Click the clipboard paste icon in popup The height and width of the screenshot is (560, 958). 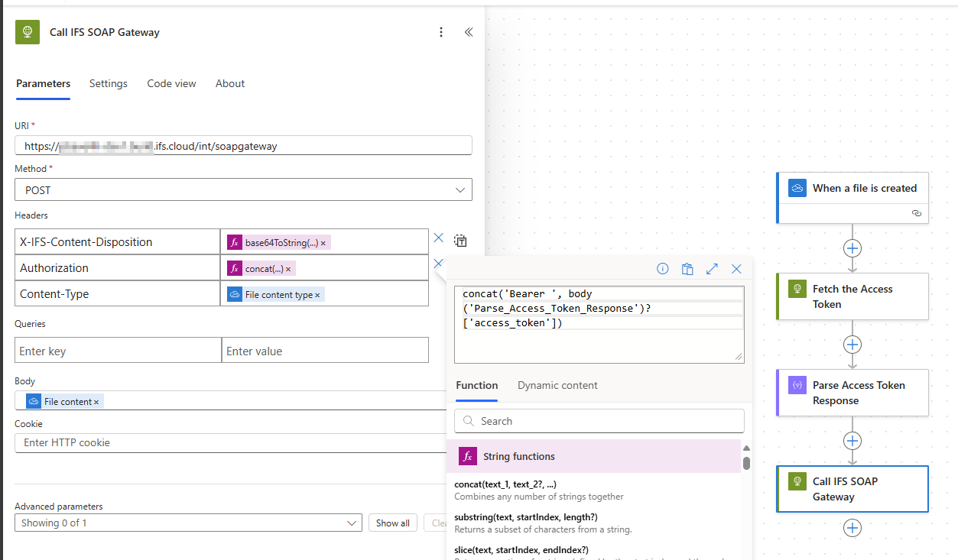(x=687, y=269)
